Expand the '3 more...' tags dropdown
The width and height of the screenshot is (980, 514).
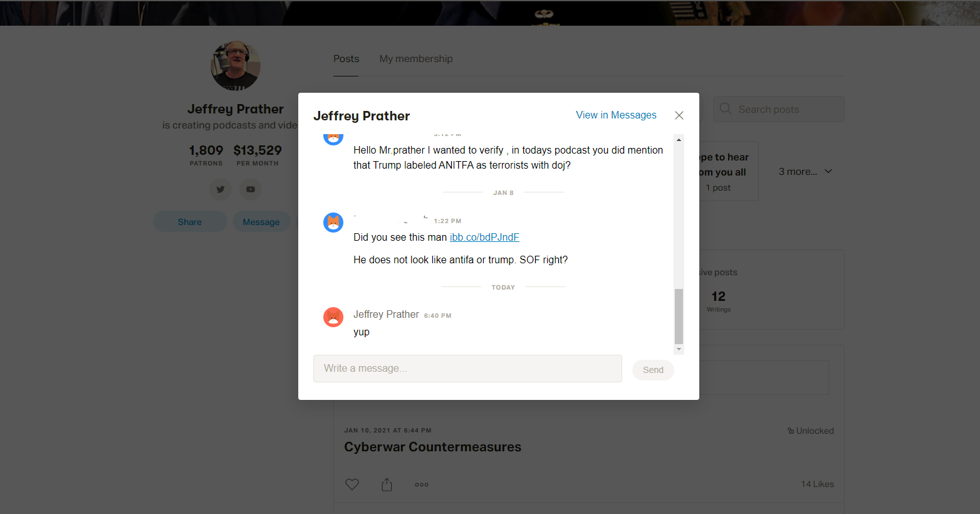[x=805, y=171]
